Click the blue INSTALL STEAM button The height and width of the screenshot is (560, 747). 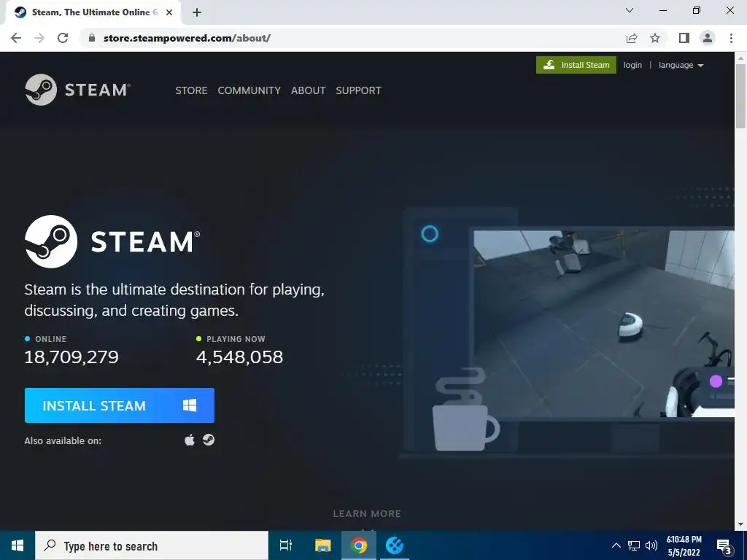coord(119,405)
